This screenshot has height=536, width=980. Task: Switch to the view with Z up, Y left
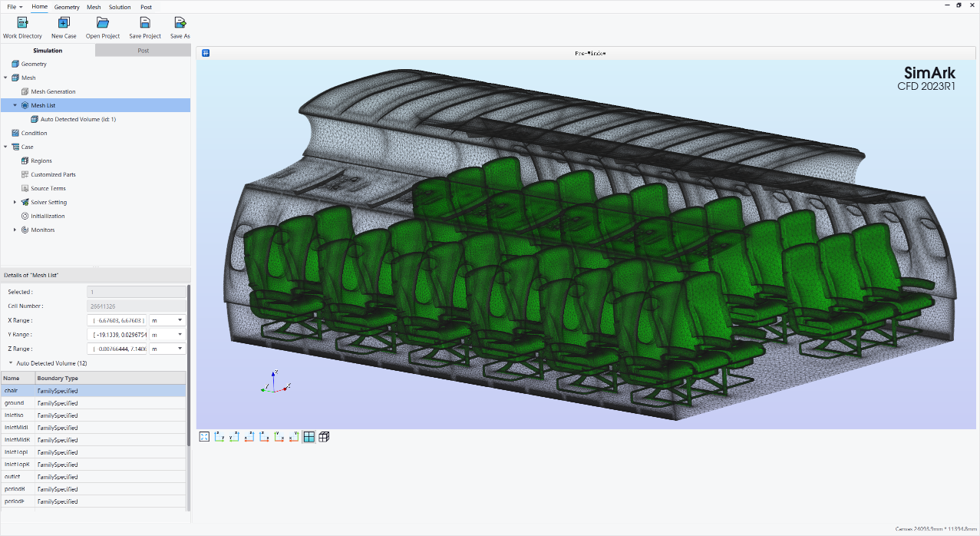(234, 437)
